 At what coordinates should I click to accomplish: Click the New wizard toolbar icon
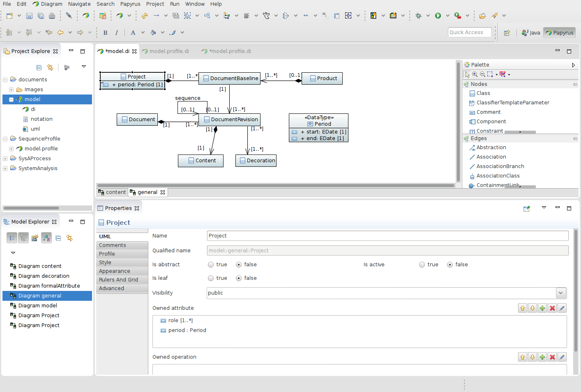tap(9, 16)
